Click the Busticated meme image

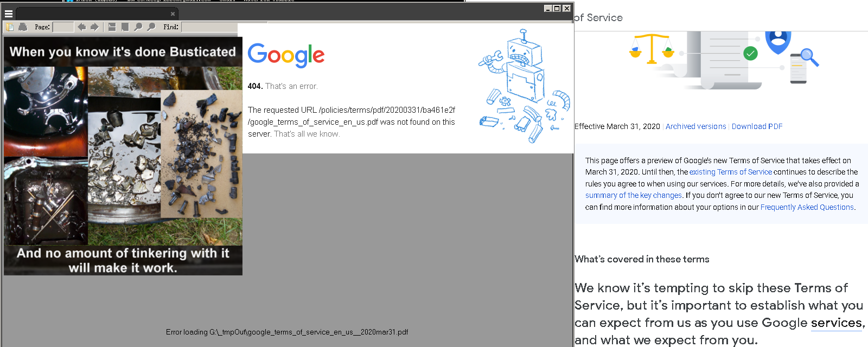[x=123, y=156]
